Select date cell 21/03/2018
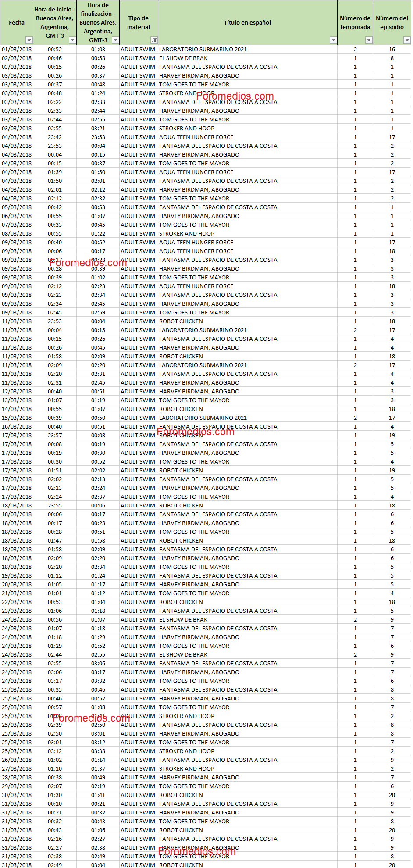413x868 pixels. coord(17,593)
